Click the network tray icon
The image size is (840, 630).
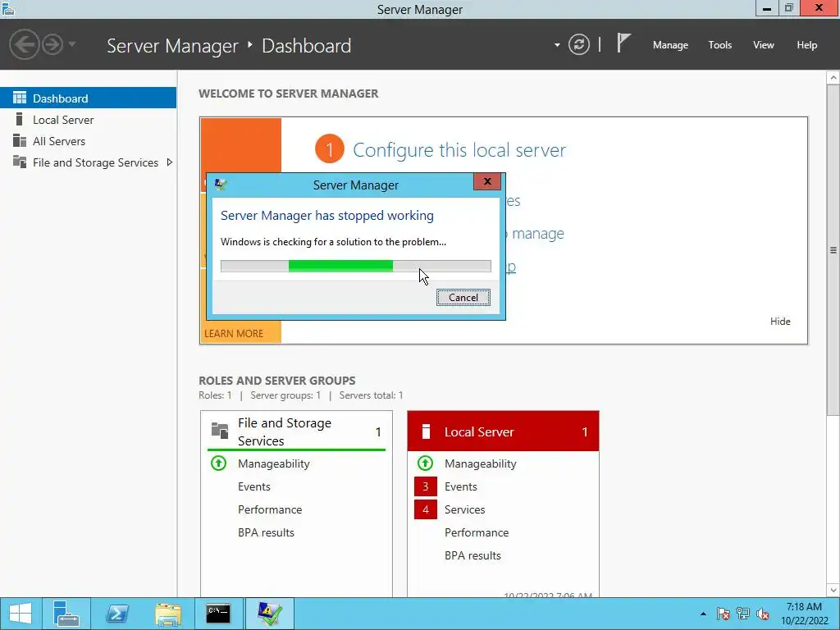tap(743, 614)
